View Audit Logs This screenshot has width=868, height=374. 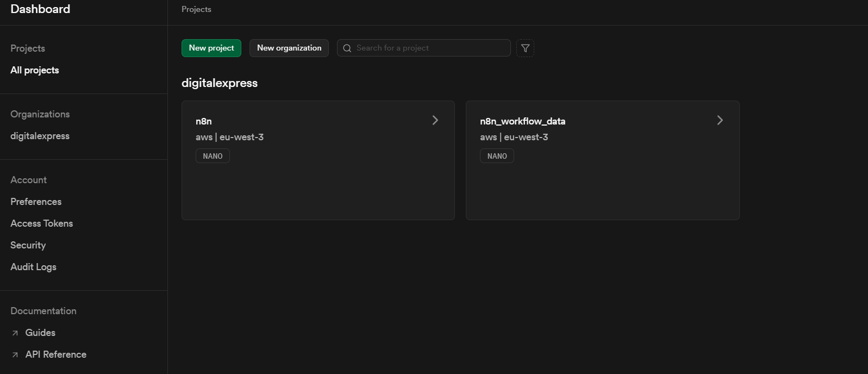pyautogui.click(x=34, y=267)
